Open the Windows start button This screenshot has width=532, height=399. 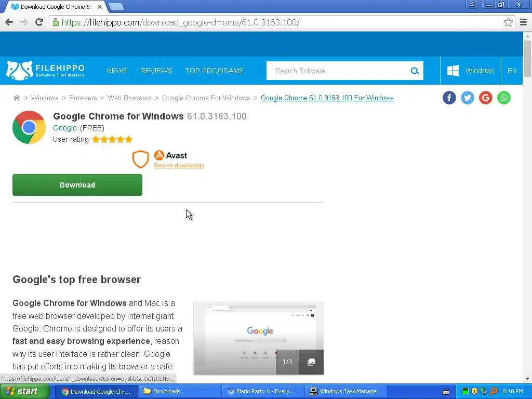pos(25,392)
